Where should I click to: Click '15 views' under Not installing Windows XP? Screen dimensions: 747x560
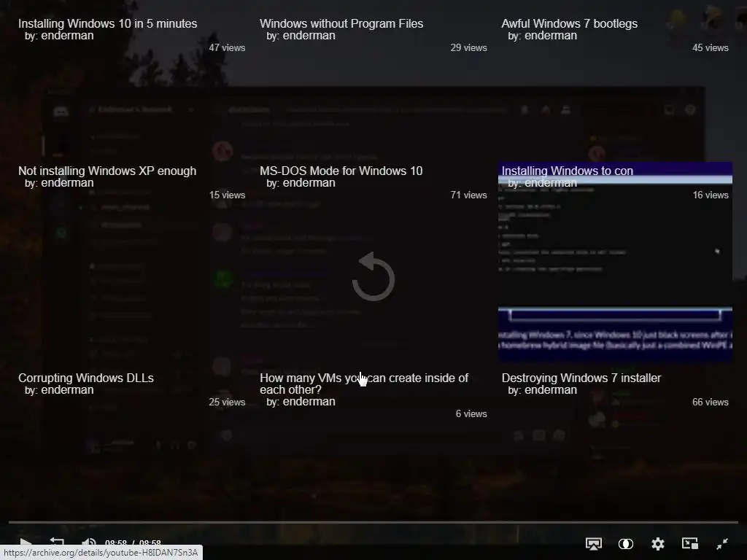pos(228,195)
